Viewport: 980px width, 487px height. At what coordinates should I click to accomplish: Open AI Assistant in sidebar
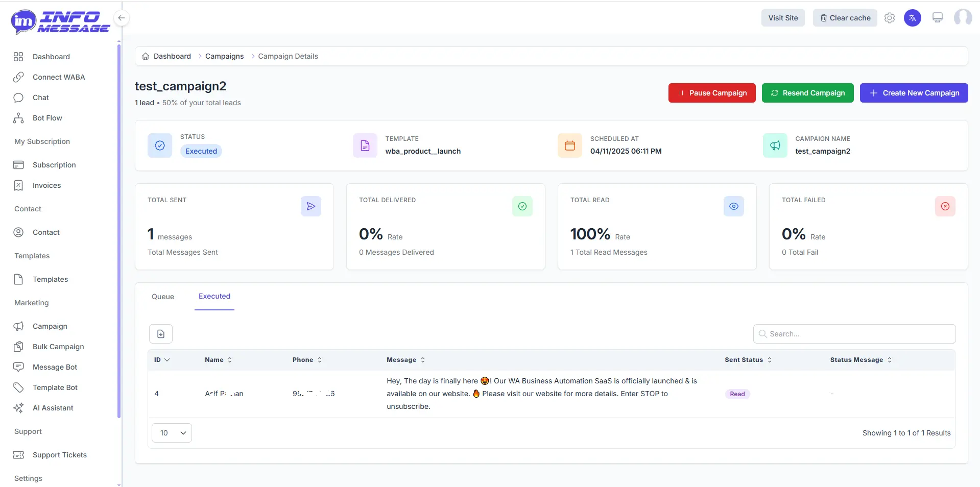[53, 408]
